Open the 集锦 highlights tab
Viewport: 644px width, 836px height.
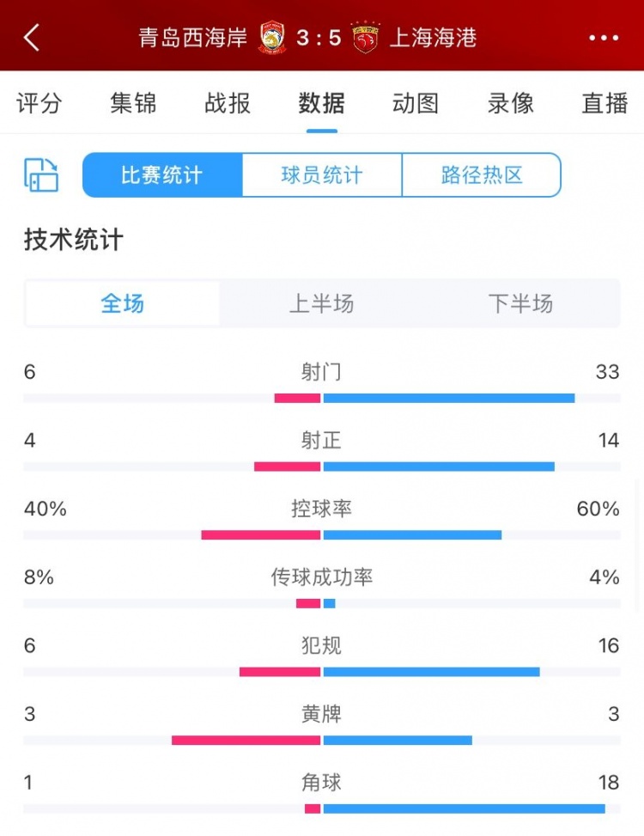133,103
